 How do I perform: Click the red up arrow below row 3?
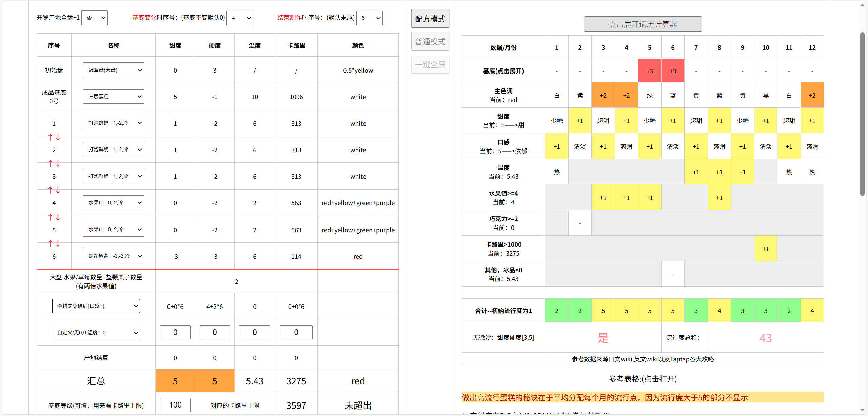click(x=50, y=190)
